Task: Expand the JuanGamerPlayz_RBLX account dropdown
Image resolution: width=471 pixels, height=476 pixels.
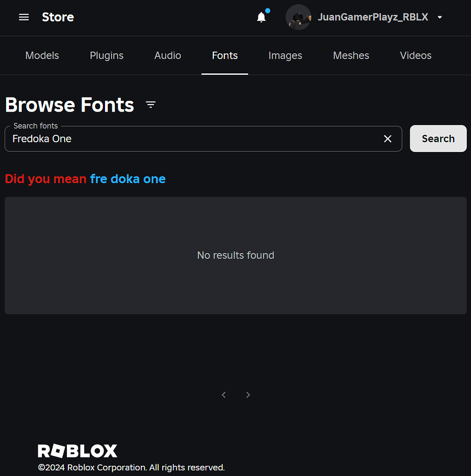Action: point(439,17)
